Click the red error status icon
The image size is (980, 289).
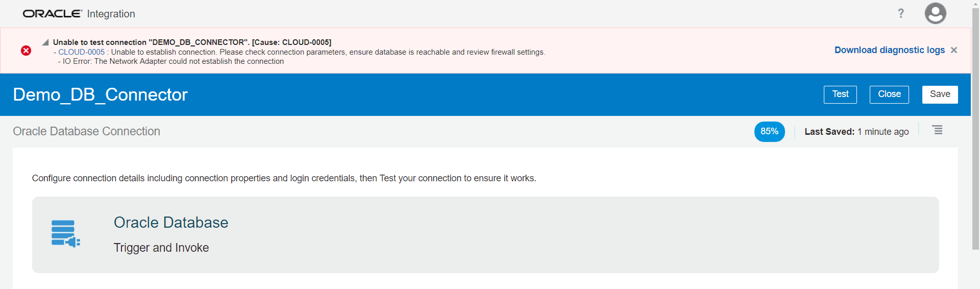click(26, 51)
